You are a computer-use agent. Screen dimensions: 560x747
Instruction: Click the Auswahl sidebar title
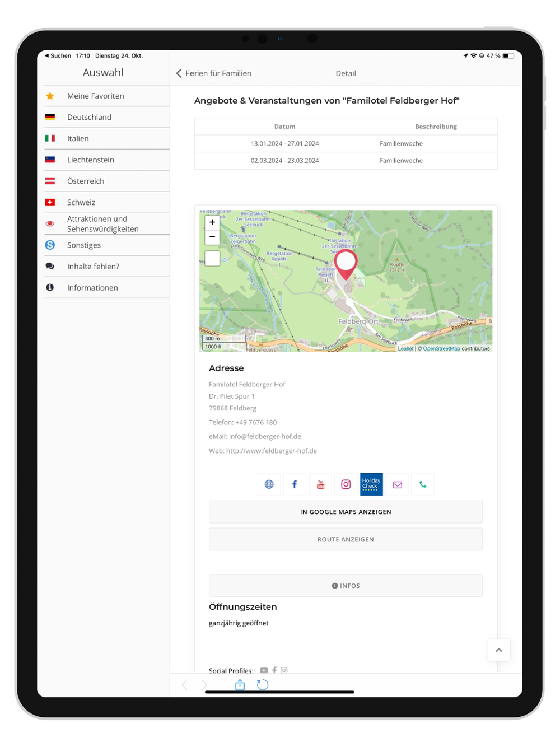(x=103, y=73)
